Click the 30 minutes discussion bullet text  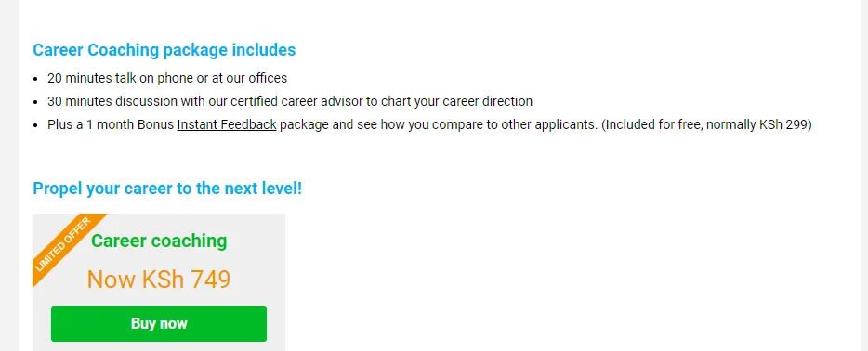click(290, 102)
